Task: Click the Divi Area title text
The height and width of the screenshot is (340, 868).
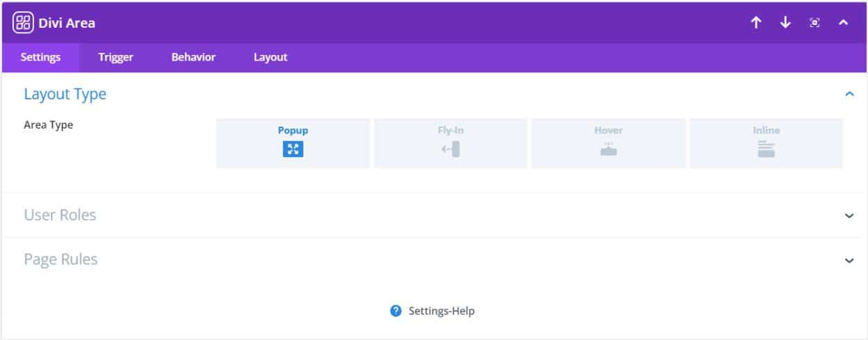Action: click(x=67, y=23)
